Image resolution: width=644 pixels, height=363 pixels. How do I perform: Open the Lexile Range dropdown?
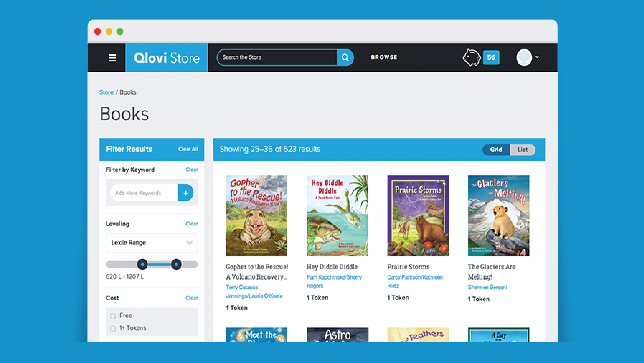152,243
